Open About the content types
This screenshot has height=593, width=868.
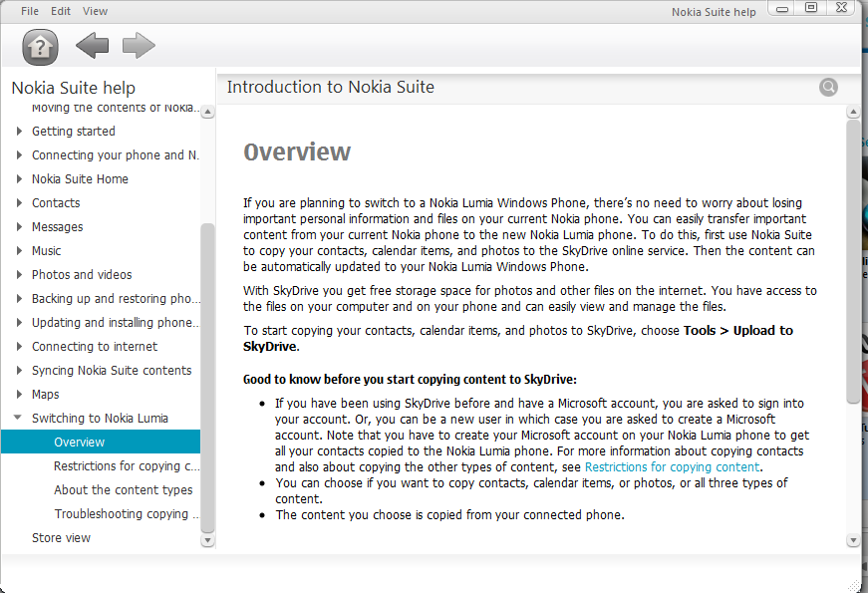(124, 490)
